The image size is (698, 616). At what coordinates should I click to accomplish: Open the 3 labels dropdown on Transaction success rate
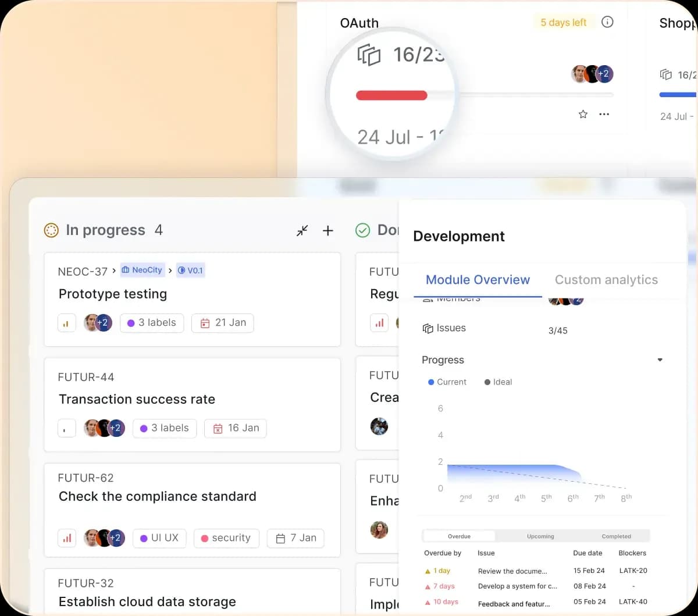point(165,428)
